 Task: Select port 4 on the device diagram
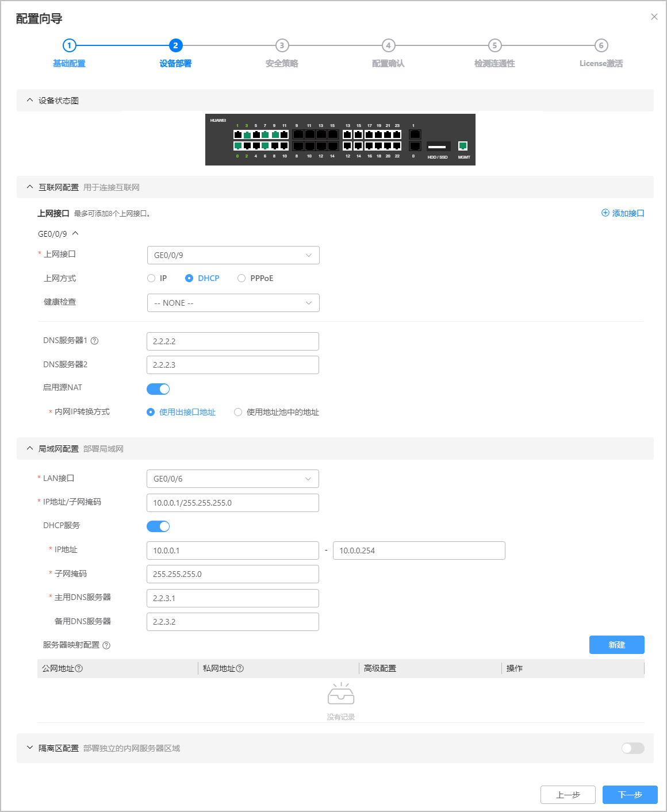(x=256, y=146)
